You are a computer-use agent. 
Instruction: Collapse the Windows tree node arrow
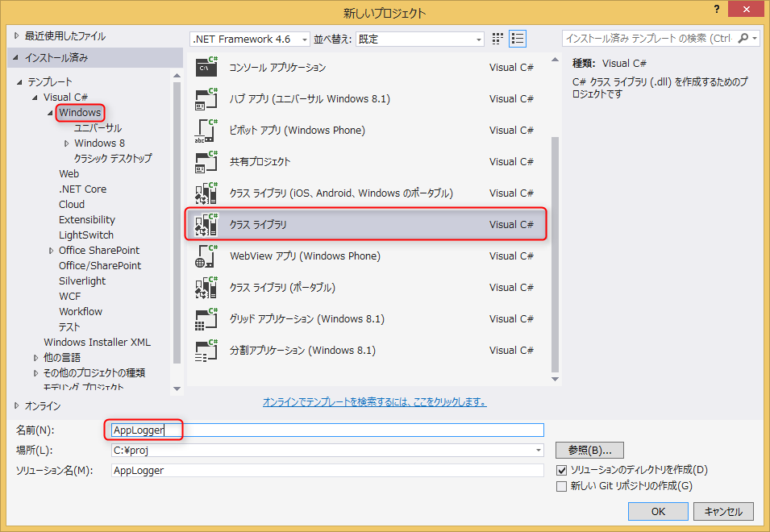tap(50, 113)
